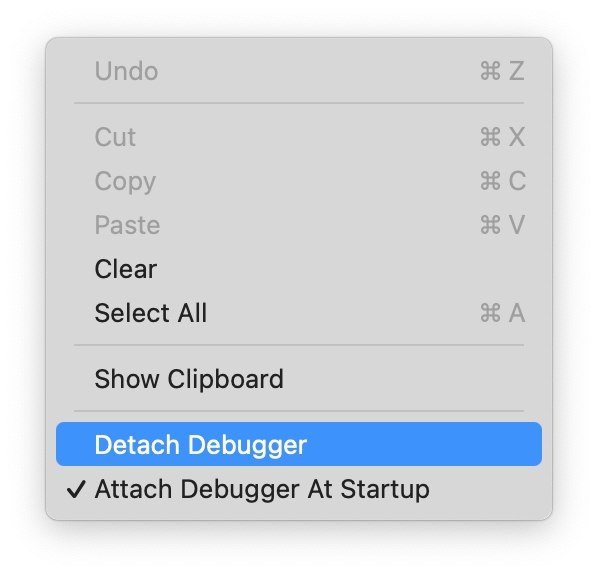Viewport: 598px width, 574px height.
Task: Click the ⌘X shortcut symbol for Cut
Action: (502, 137)
